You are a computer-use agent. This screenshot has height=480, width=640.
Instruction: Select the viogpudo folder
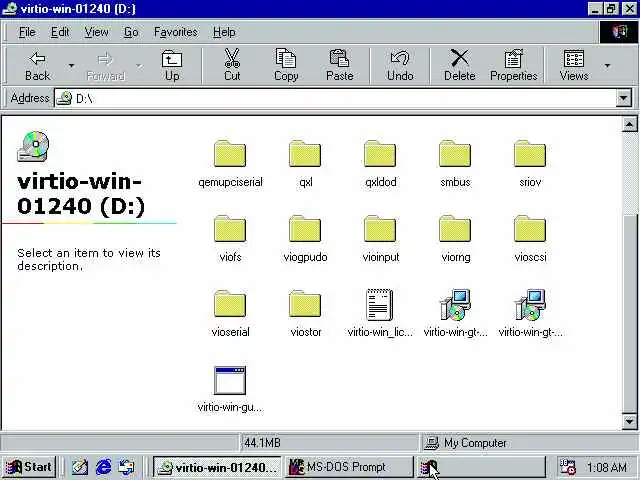click(x=305, y=239)
